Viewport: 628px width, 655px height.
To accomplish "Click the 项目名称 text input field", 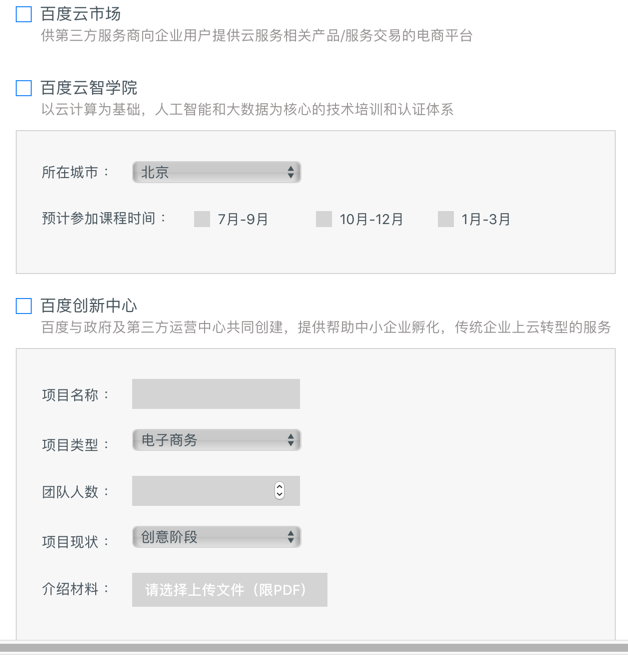I will pos(216,394).
